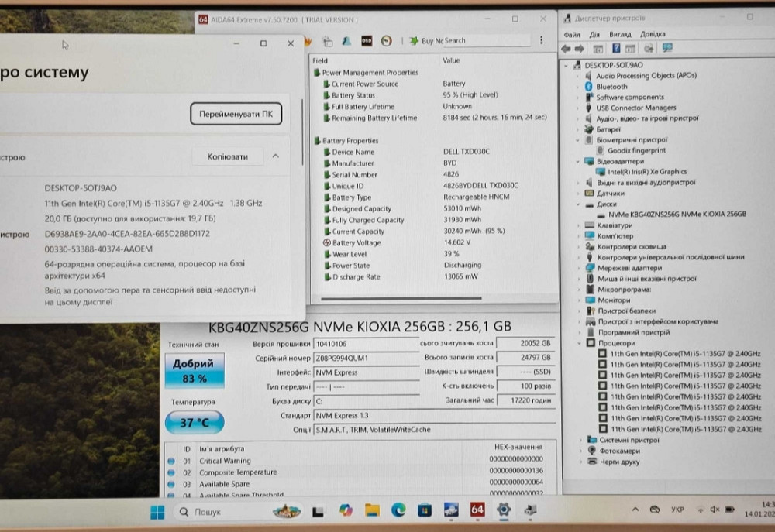Collapse the Процесори node in device tree
The width and height of the screenshot is (775, 532).
[579, 343]
